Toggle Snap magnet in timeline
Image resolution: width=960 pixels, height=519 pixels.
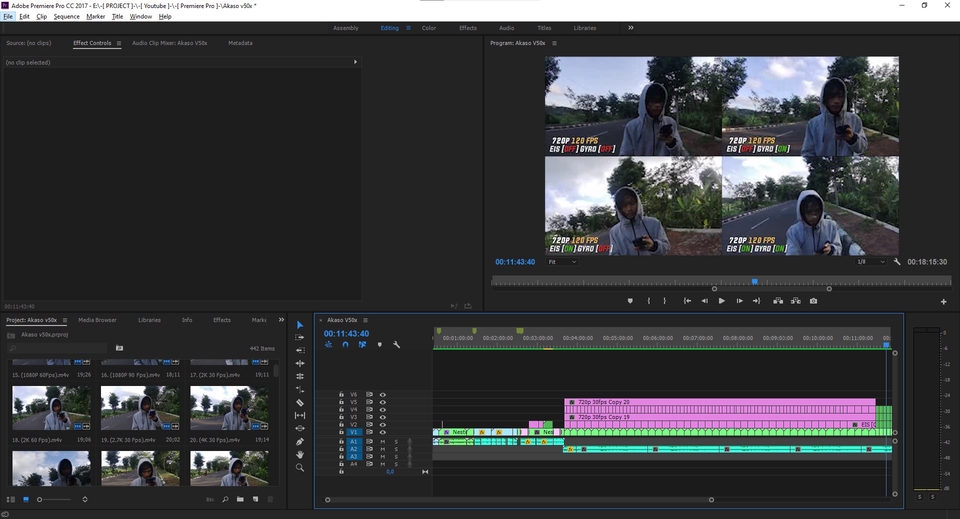(345, 345)
